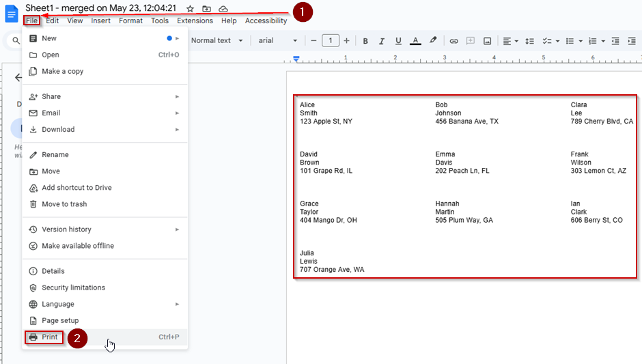Open document Details
Screen dimensions: 642x364
click(104, 271)
